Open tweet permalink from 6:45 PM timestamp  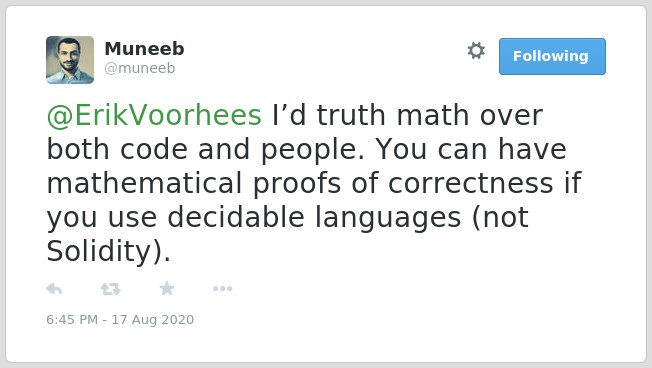(72, 319)
